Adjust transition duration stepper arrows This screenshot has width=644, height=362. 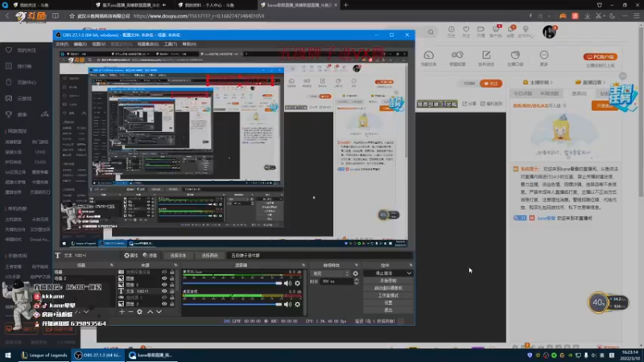[x=356, y=282]
